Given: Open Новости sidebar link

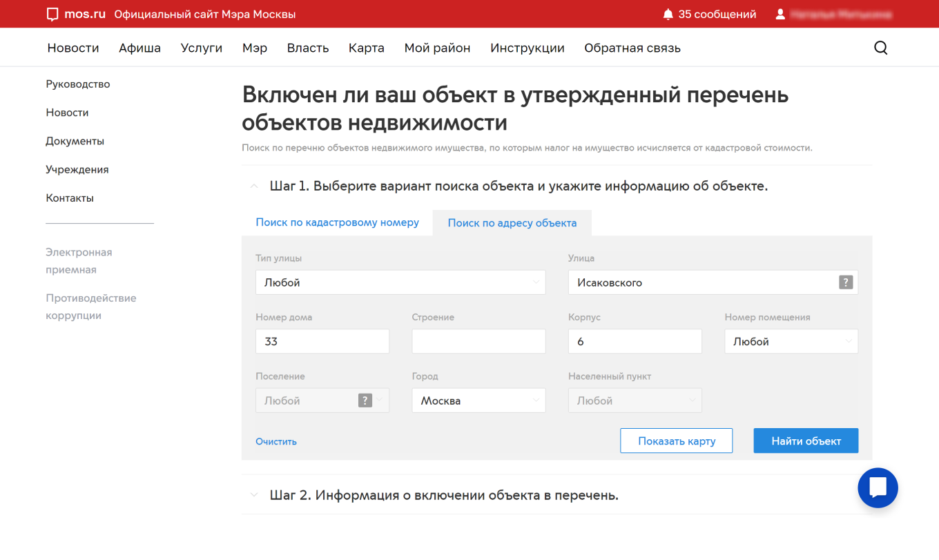Looking at the screenshot, I should (67, 113).
